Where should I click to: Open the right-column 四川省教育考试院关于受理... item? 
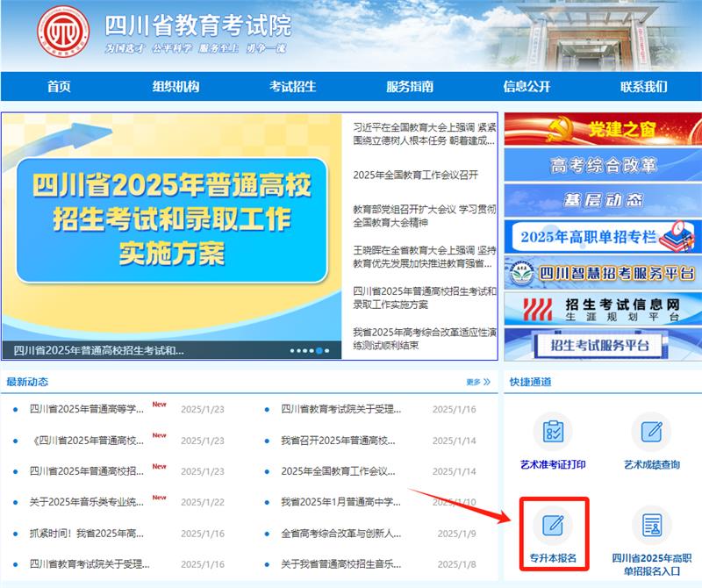(340, 409)
